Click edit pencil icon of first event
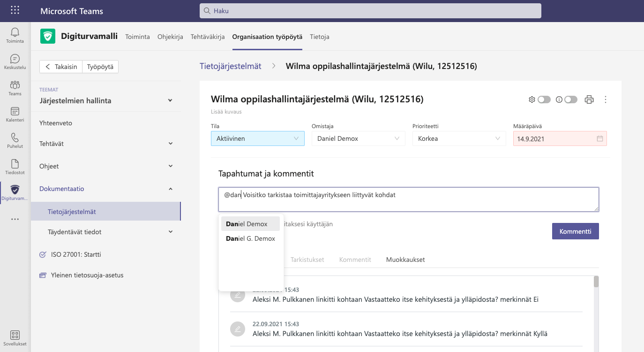The image size is (644, 352). tap(238, 295)
